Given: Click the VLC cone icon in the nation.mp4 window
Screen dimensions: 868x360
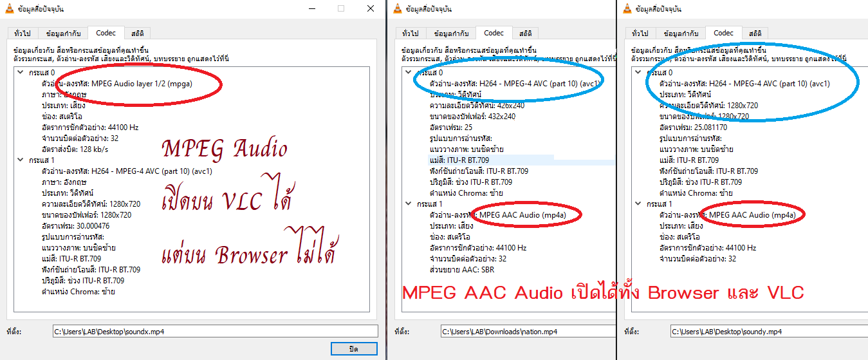Looking at the screenshot, I should pos(398,9).
